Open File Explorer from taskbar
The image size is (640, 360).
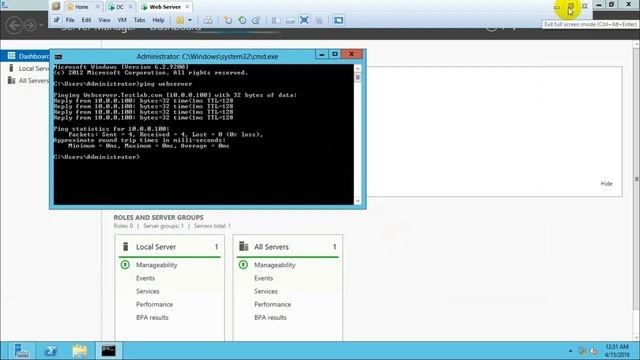80,351
